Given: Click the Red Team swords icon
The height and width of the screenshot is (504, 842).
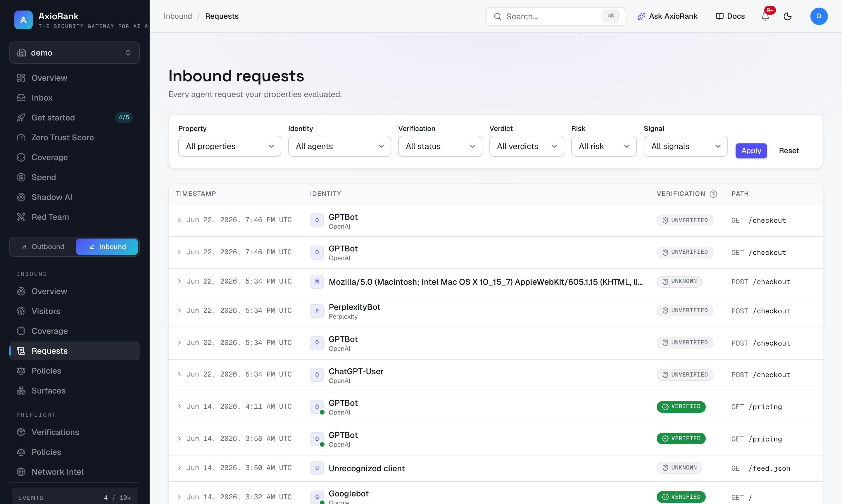Looking at the screenshot, I should [21, 217].
